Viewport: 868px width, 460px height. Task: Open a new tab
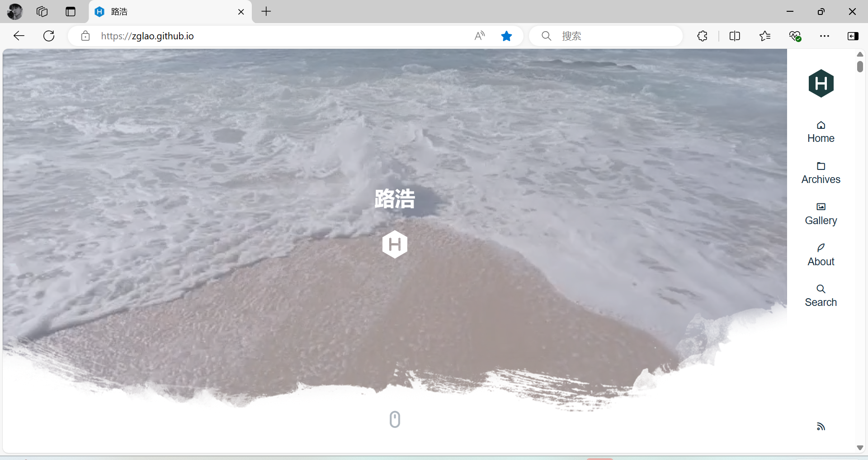pyautogui.click(x=266, y=12)
